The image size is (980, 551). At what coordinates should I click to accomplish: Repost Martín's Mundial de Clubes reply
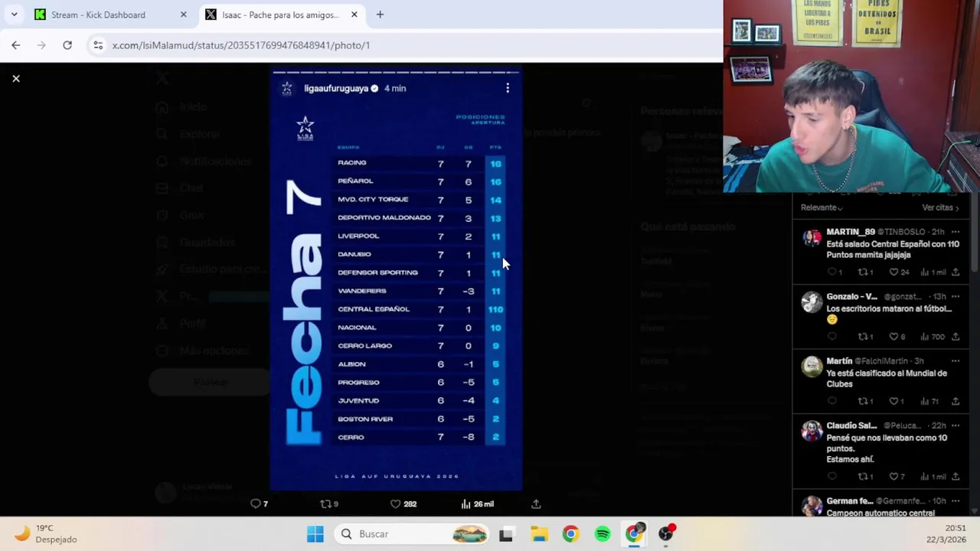click(865, 401)
